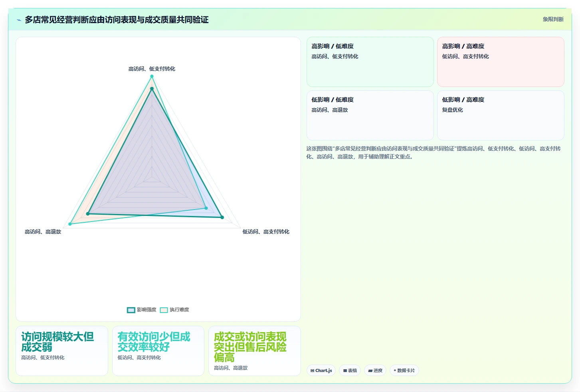Click 低访问、高支付转化 text in the pink card

465,56
